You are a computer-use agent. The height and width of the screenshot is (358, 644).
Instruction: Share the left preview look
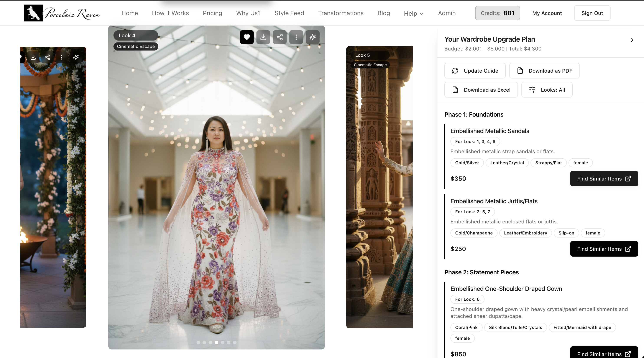pos(47,57)
